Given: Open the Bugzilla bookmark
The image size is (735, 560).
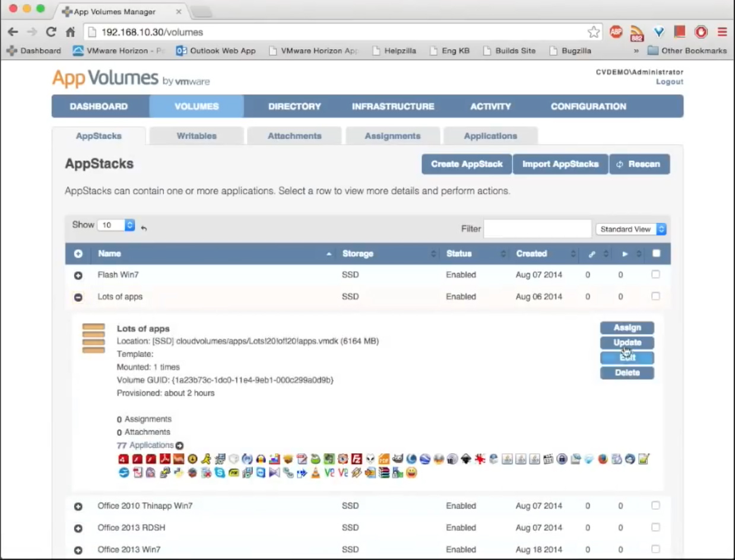Looking at the screenshot, I should click(571, 50).
